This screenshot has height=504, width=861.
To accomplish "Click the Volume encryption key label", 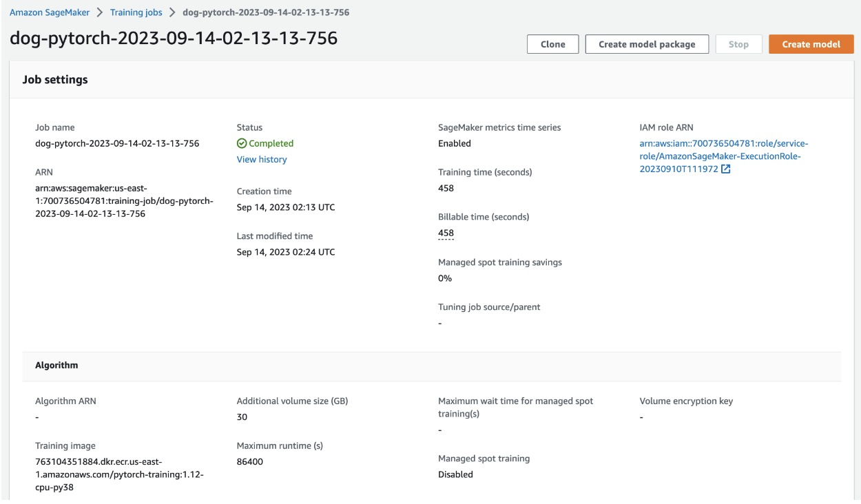I will click(686, 401).
